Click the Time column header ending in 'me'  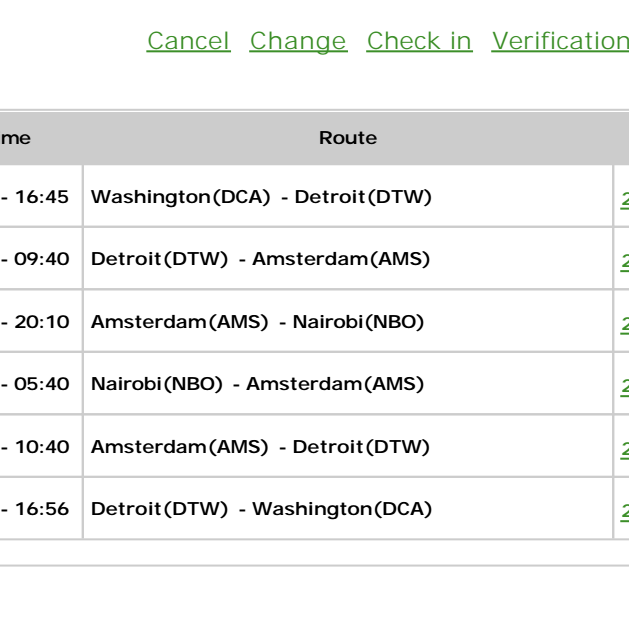[x=41, y=138]
